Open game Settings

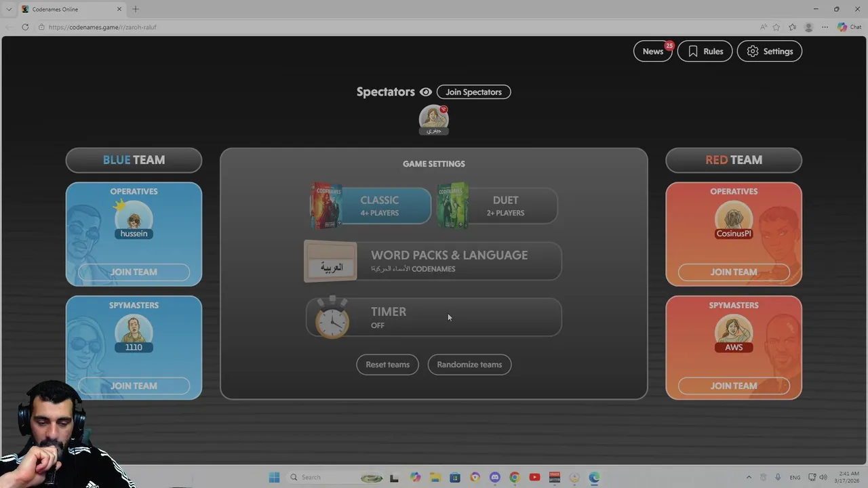click(769, 52)
